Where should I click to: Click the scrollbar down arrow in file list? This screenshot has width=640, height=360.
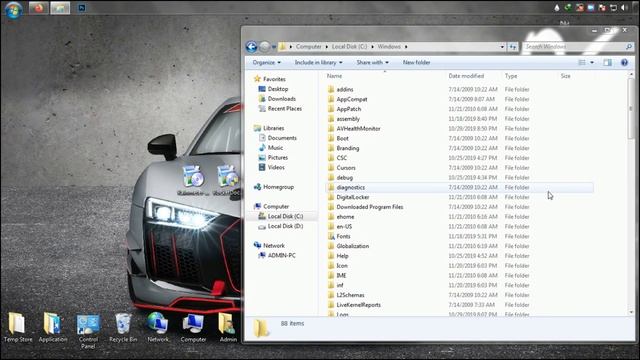pyautogui.click(x=631, y=312)
